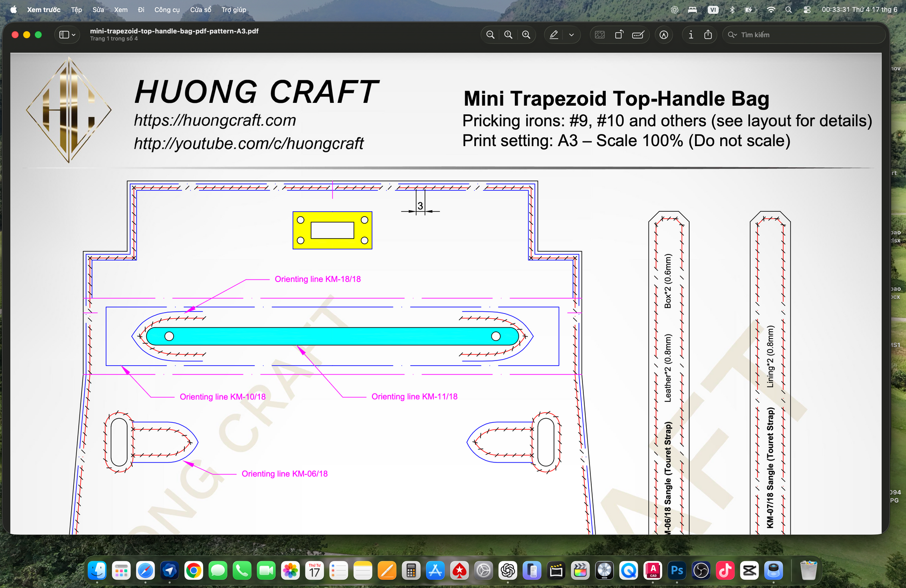The height and width of the screenshot is (588, 906).
Task: Open Calendar showing 17 in Dock
Action: [315, 570]
